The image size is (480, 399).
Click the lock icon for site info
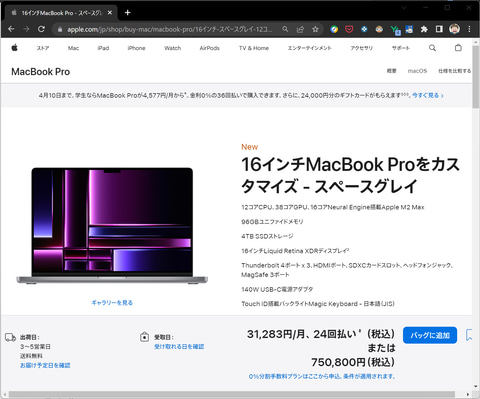point(60,29)
